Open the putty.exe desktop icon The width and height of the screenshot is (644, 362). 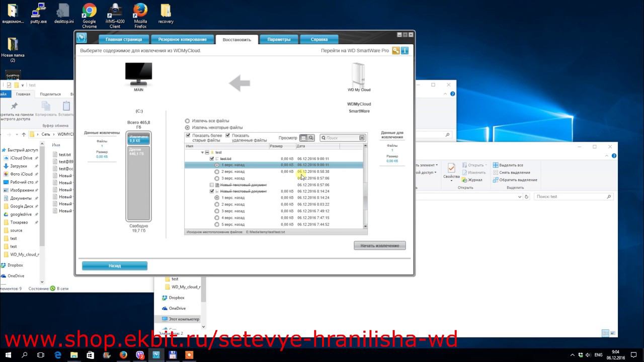tap(38, 14)
